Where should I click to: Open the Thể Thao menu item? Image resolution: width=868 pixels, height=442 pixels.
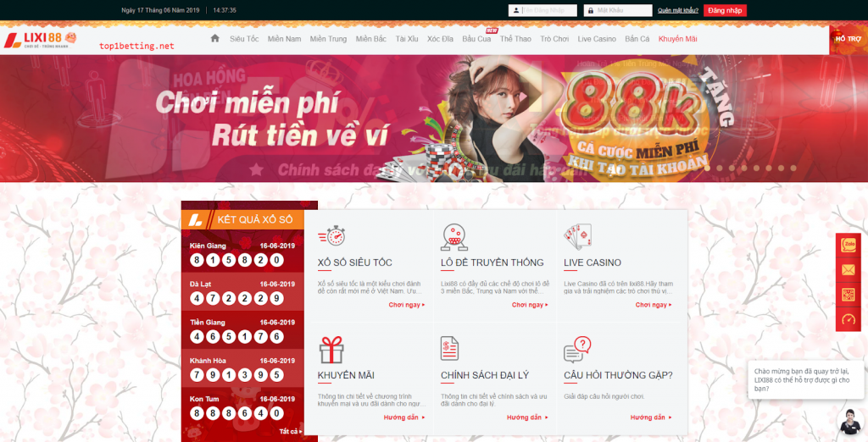[515, 39]
